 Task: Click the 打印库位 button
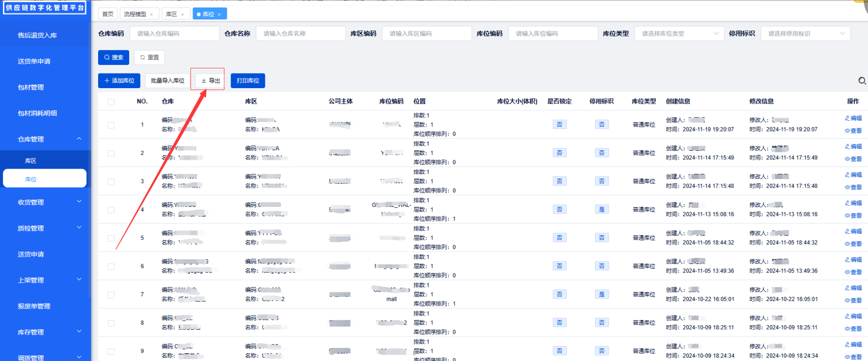248,81
